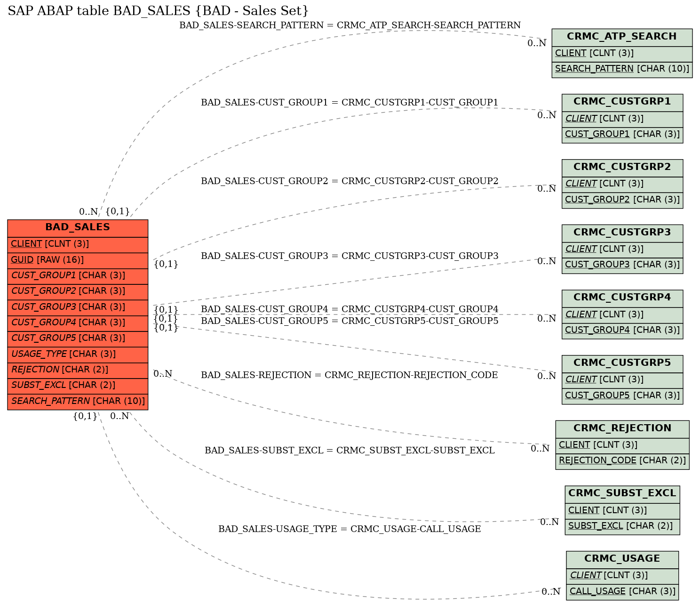
Task: Click the SEARCH_PATTERN relationship label
Action: 350,25
